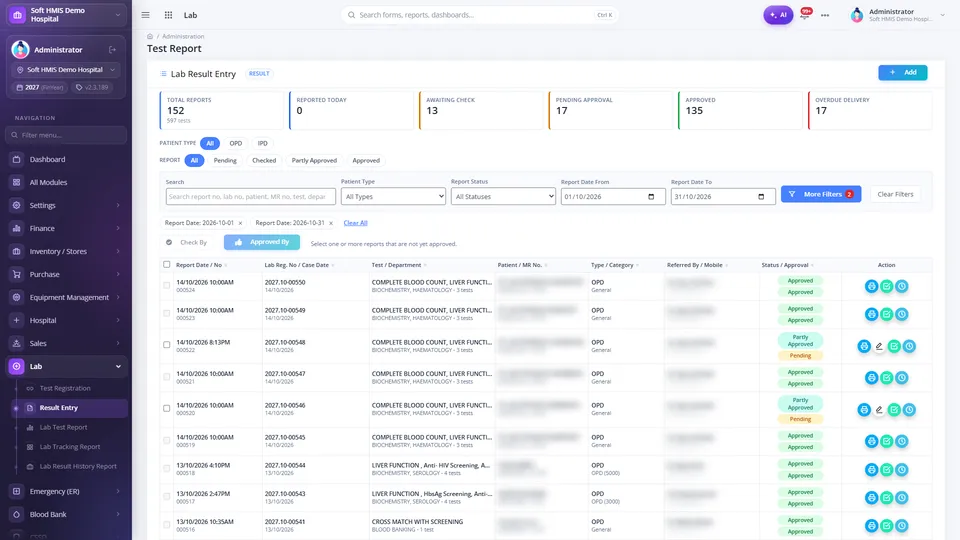Print report for lab reg 2027.10-00547

click(871, 378)
